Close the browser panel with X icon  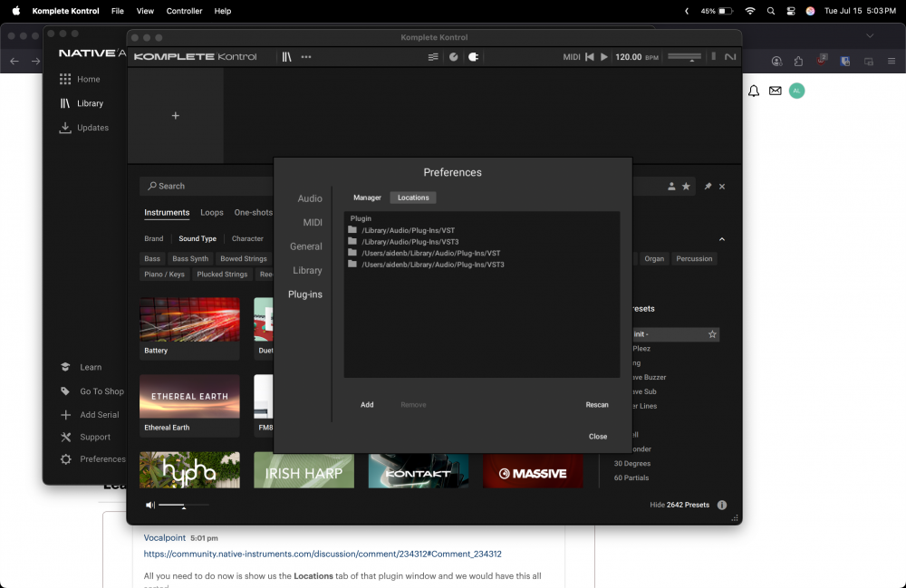(x=722, y=187)
